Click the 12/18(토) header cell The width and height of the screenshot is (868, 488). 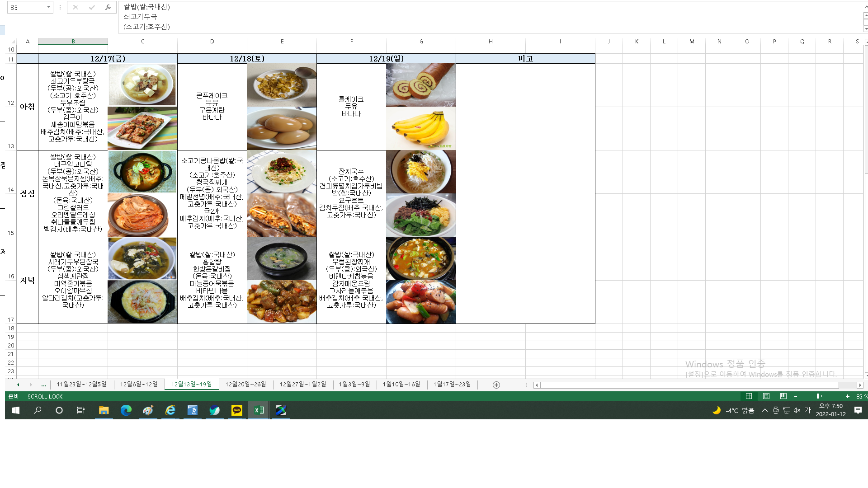247,59
